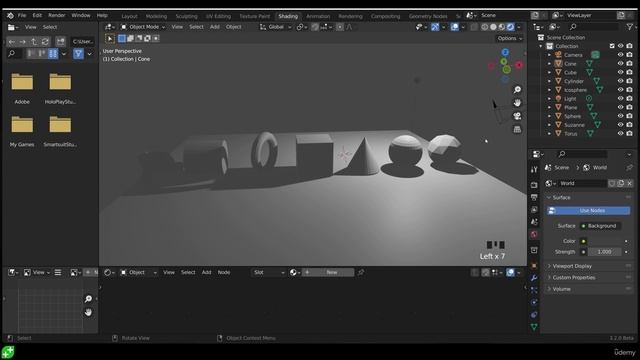
Task: Open the Tool properties tab icon
Action: pos(534,169)
